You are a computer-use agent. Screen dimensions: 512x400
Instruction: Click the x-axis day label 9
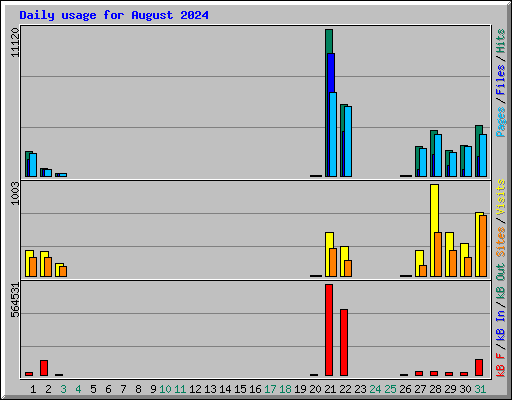153,389
